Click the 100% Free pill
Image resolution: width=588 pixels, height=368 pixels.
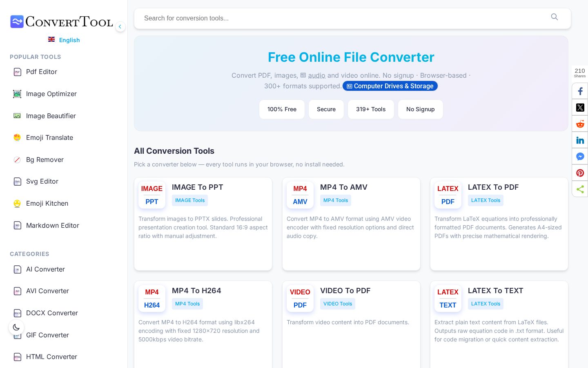[282, 109]
